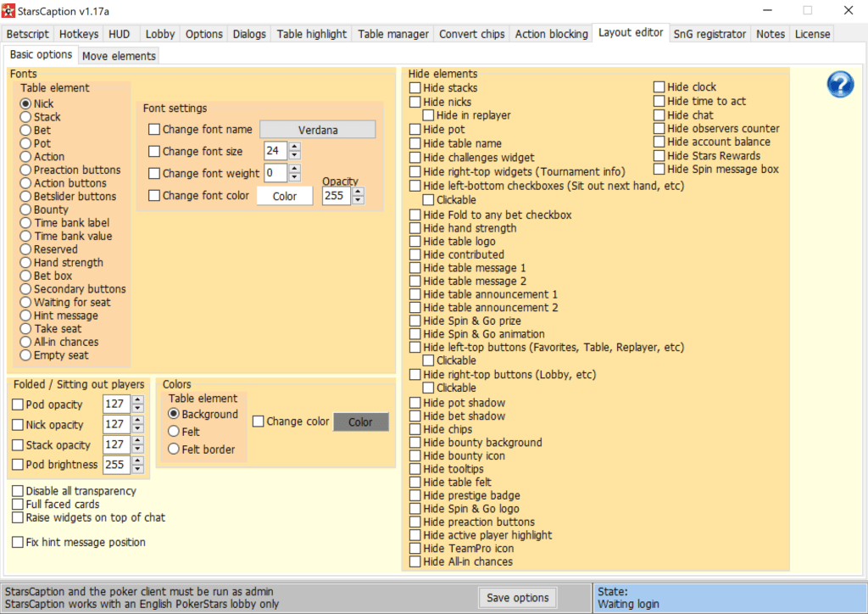Viewport: 868px width, 614px height.
Task: Decrease the font Opacity value stepper
Action: tap(359, 200)
